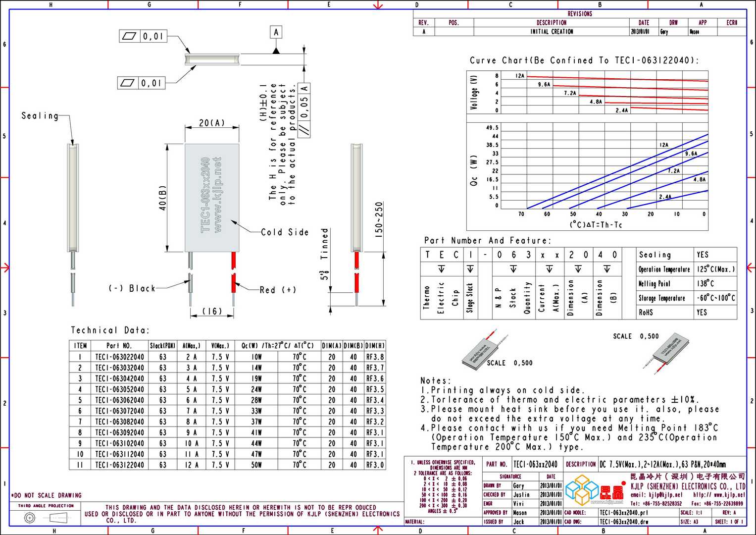Click the 'Voltage (V)' axis label

point(474,92)
